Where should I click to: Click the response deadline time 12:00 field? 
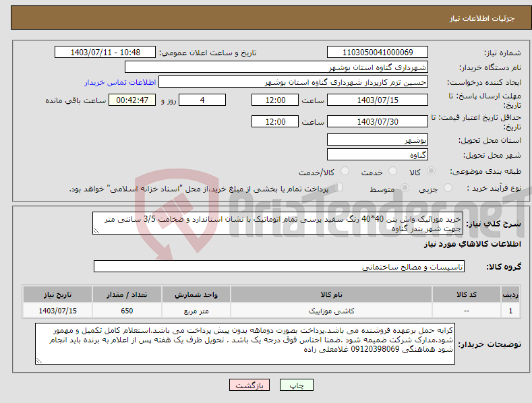click(275, 100)
